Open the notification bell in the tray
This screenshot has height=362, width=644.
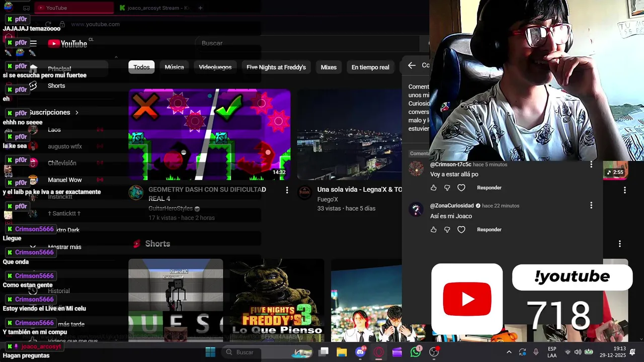click(633, 352)
